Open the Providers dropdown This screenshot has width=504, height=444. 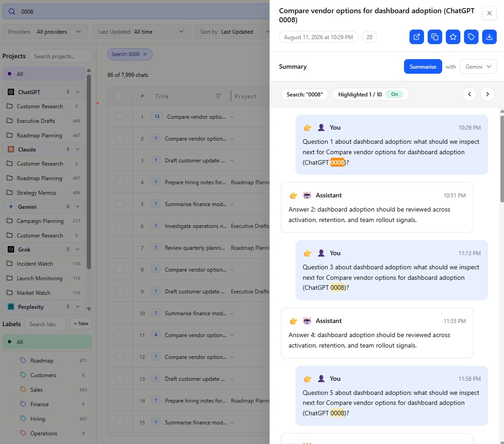click(x=45, y=31)
